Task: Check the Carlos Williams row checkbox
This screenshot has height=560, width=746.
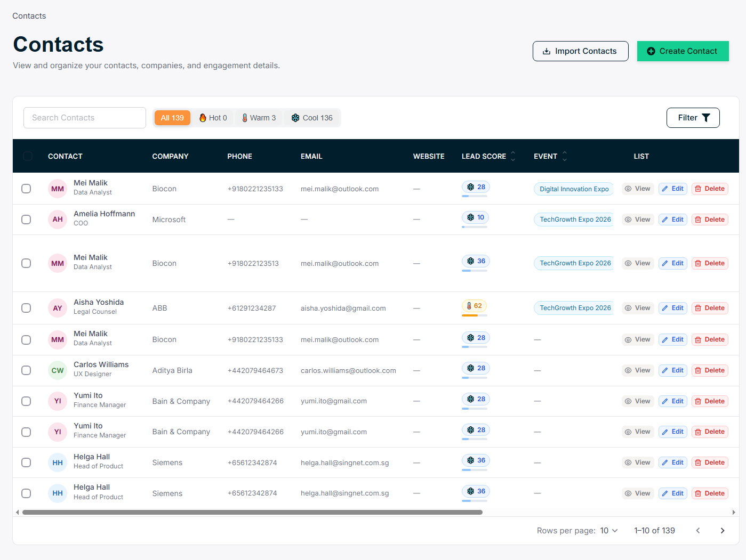Action: (26, 370)
